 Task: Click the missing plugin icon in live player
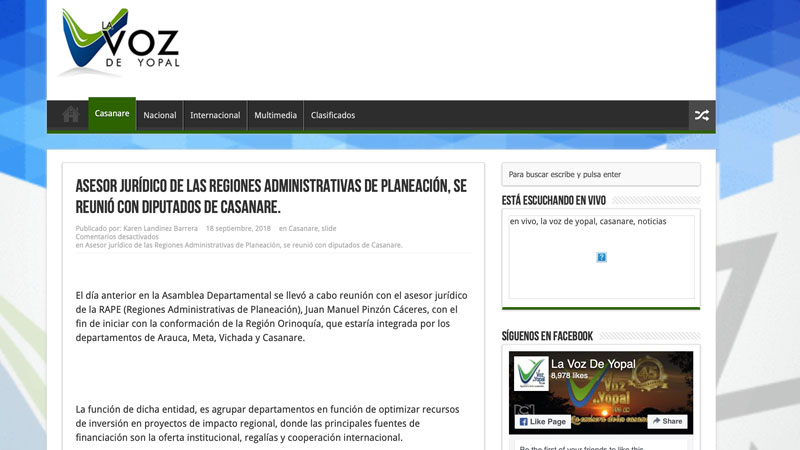[x=601, y=257]
